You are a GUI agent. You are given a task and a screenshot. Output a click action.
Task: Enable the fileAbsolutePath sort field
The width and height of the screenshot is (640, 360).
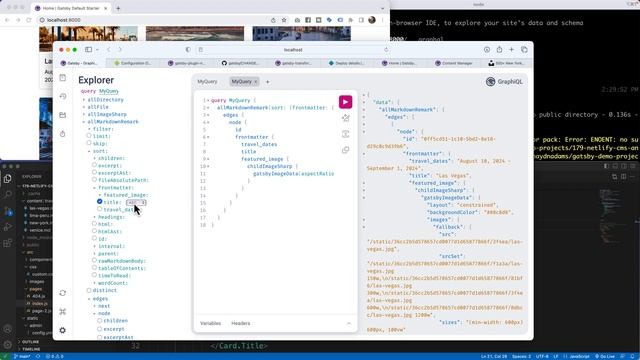[94, 180]
